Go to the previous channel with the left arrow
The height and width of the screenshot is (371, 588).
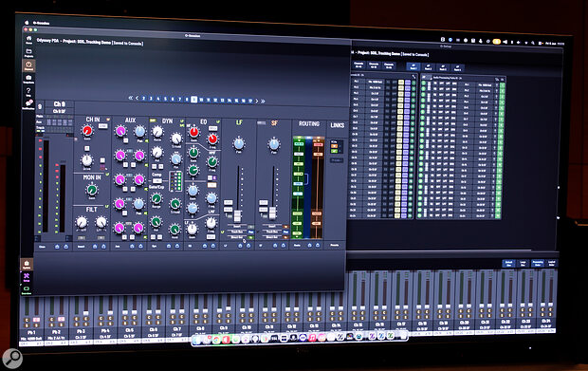[137, 98]
